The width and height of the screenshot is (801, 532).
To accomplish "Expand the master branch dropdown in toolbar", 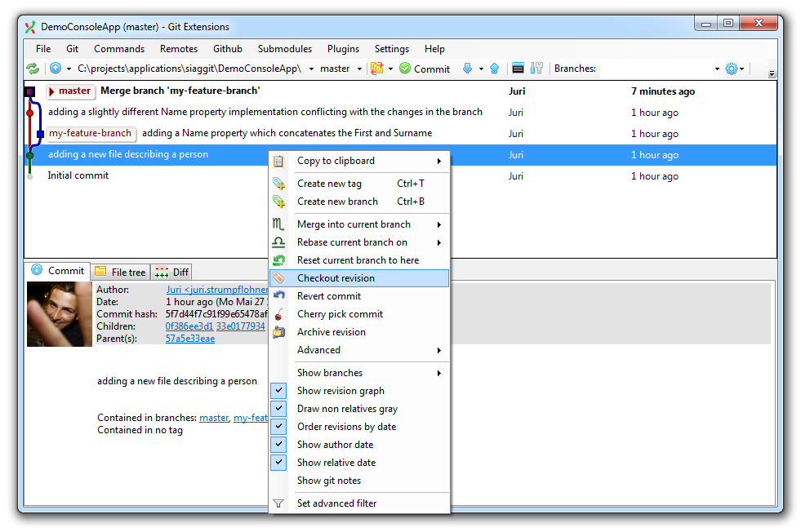I will point(360,69).
